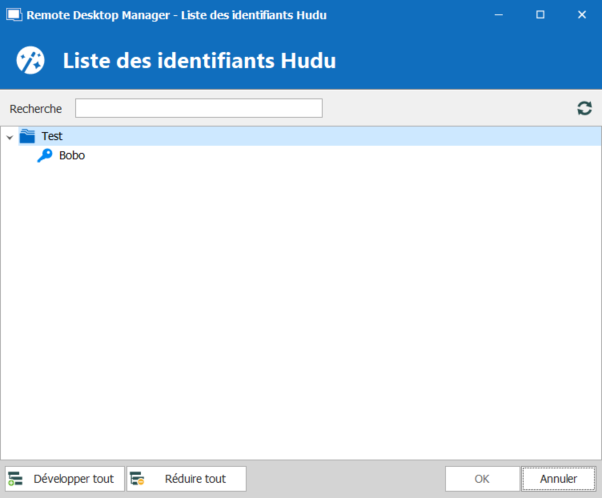Click the blue Test folder icon
The width and height of the screenshot is (602, 498).
point(27,136)
